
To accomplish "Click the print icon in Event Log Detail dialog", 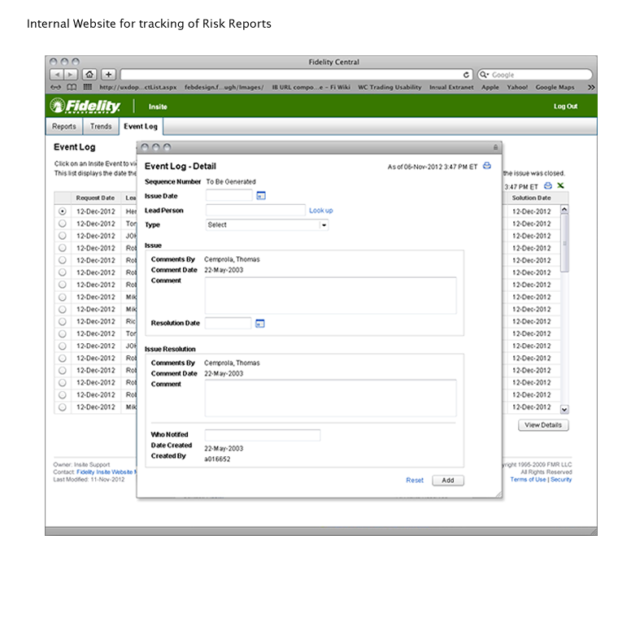I will (487, 166).
